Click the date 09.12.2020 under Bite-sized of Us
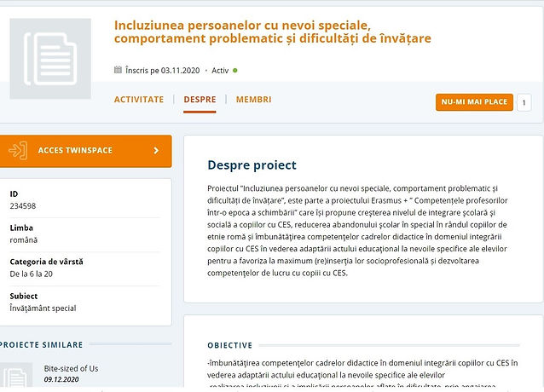 click(61, 379)
